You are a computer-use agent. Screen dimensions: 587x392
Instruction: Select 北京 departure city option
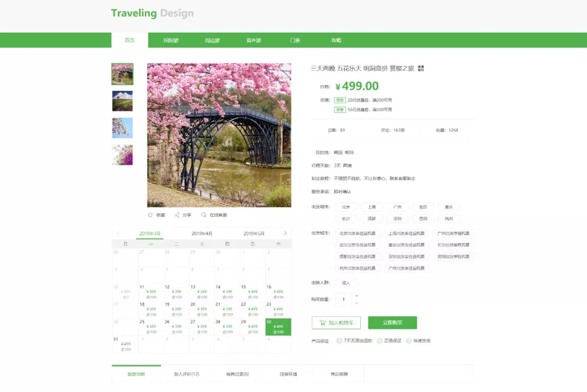(x=346, y=207)
